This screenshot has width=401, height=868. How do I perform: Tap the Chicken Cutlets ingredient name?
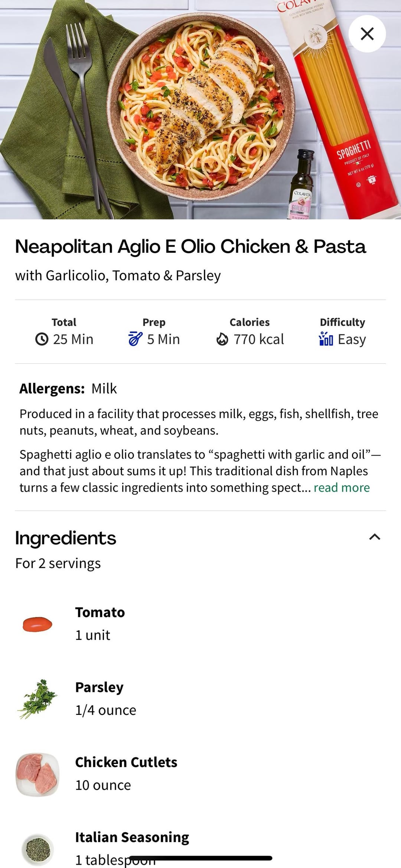click(x=126, y=762)
